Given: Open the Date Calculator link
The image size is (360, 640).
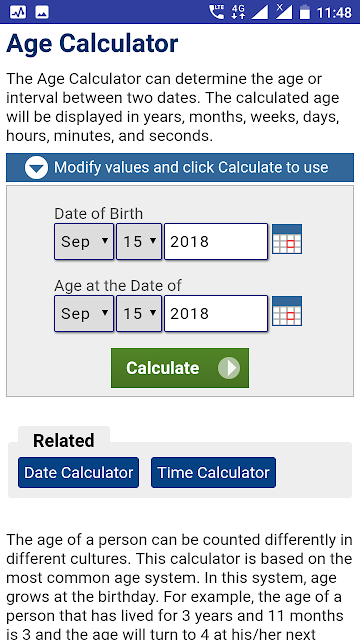Looking at the screenshot, I should tap(78, 473).
